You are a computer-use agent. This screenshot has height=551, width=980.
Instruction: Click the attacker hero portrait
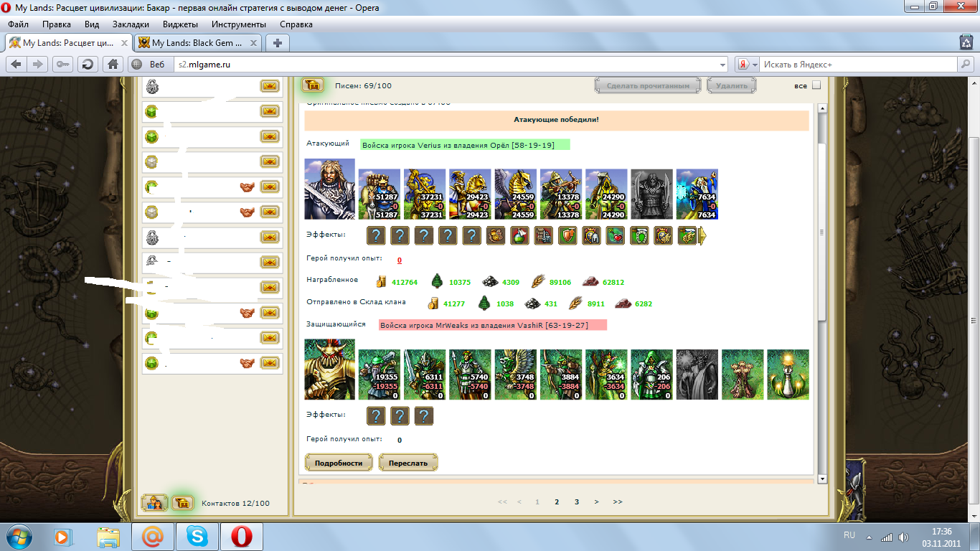[329, 189]
